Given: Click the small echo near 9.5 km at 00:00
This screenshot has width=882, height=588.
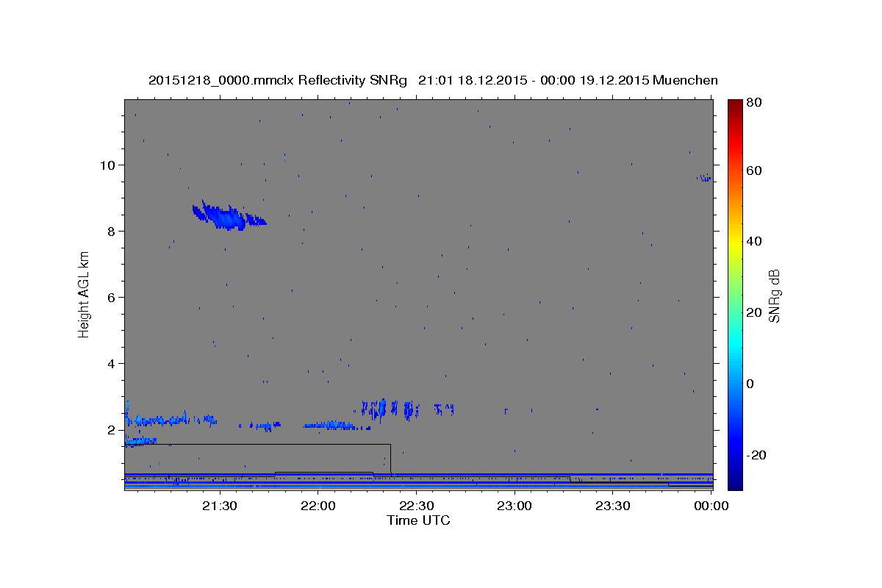Looking at the screenshot, I should (704, 177).
